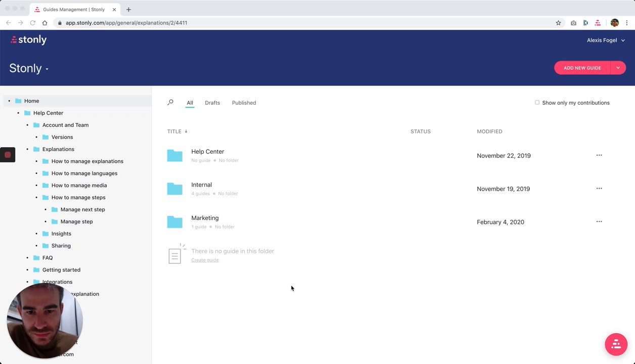Collapse the Help Center tree node

(18, 113)
